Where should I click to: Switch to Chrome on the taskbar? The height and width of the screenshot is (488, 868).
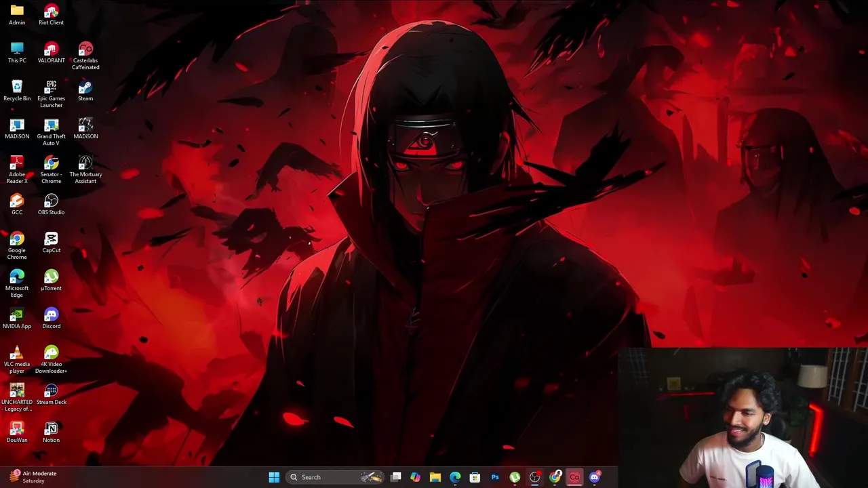555,477
